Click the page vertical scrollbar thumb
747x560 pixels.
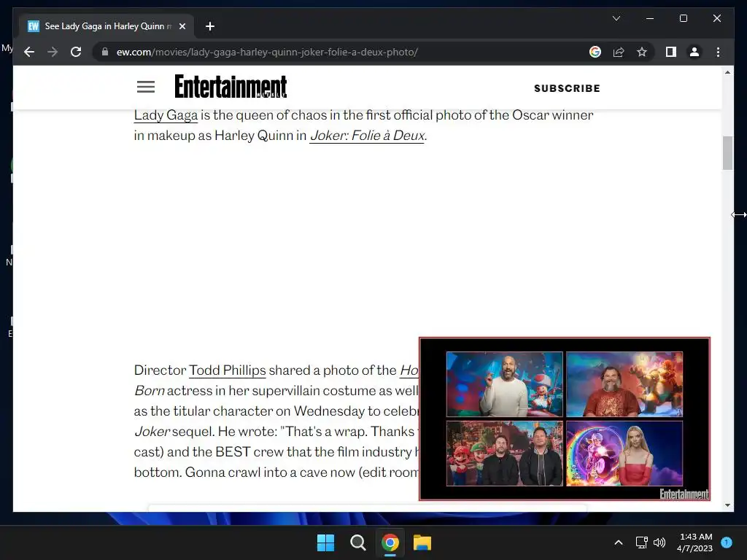[727, 153]
